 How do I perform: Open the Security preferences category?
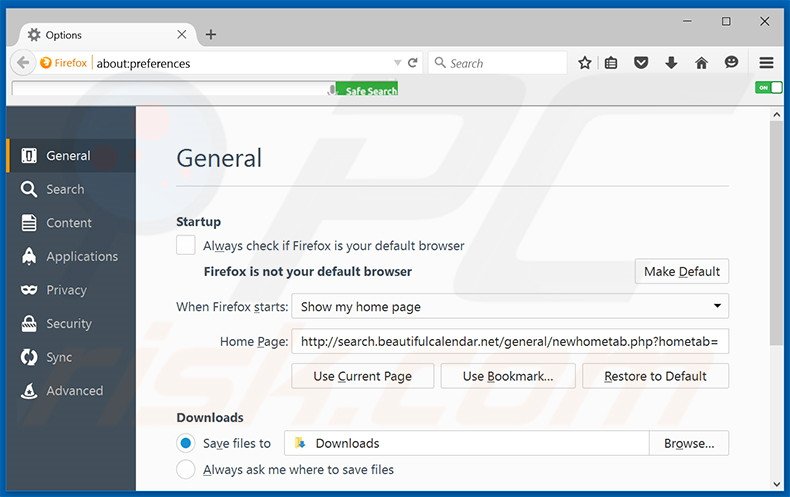(x=71, y=324)
